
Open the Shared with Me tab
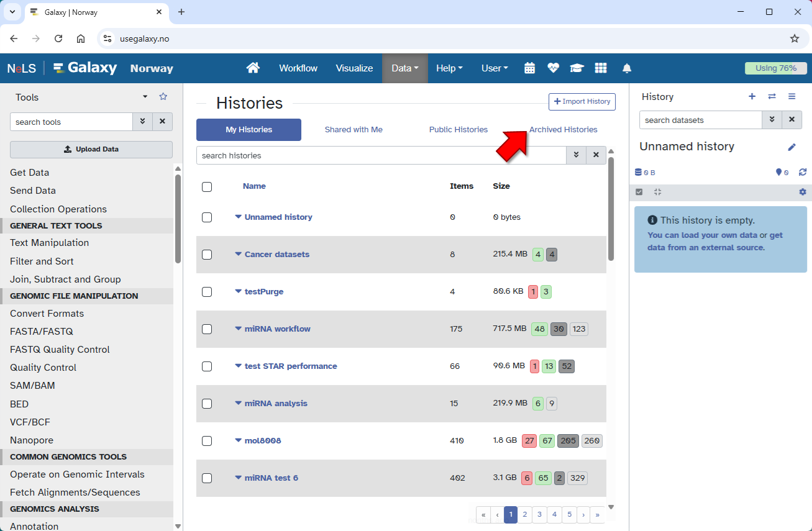[x=354, y=130]
